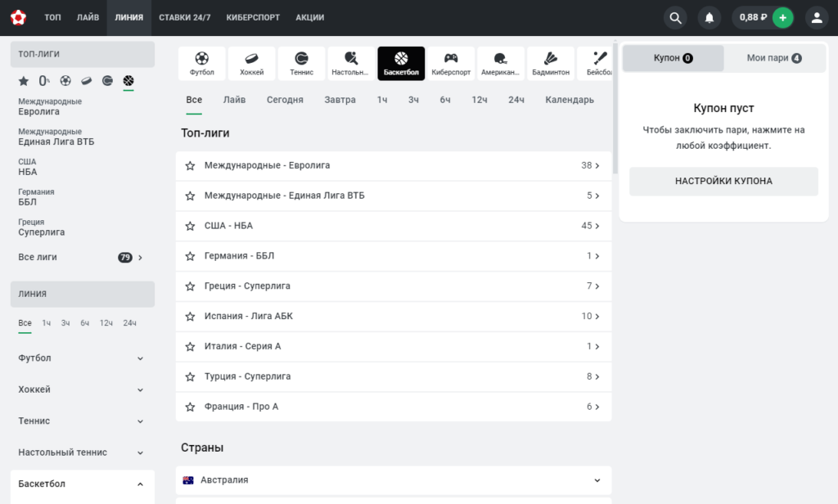Click the 0,88 ₽ balance
The height and width of the screenshot is (504, 838).
tap(753, 18)
